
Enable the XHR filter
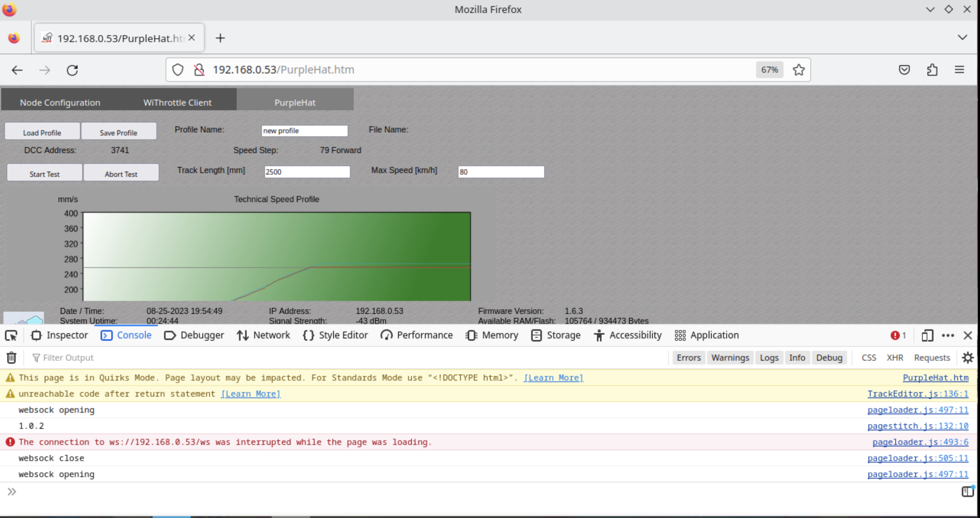(x=895, y=358)
